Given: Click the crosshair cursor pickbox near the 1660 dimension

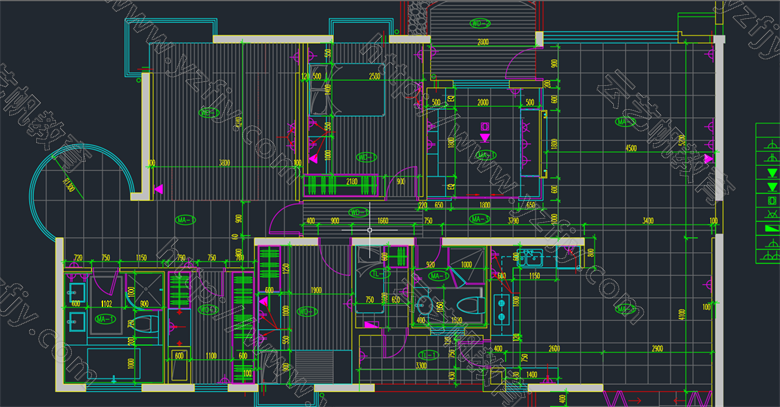Looking at the screenshot, I should [370, 230].
